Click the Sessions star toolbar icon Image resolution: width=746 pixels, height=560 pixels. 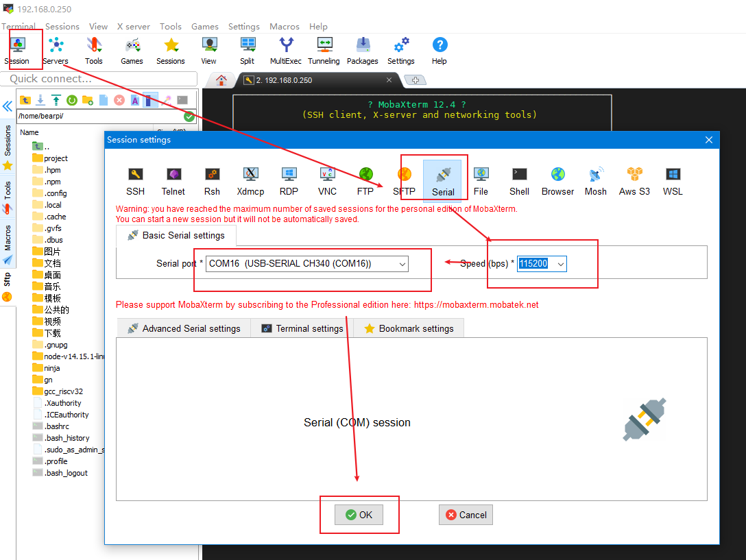pos(170,51)
